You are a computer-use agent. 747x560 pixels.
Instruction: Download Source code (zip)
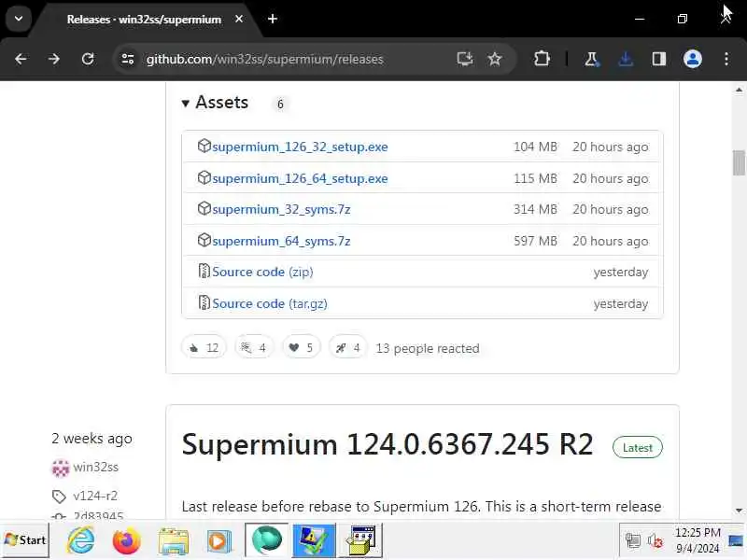[262, 272]
